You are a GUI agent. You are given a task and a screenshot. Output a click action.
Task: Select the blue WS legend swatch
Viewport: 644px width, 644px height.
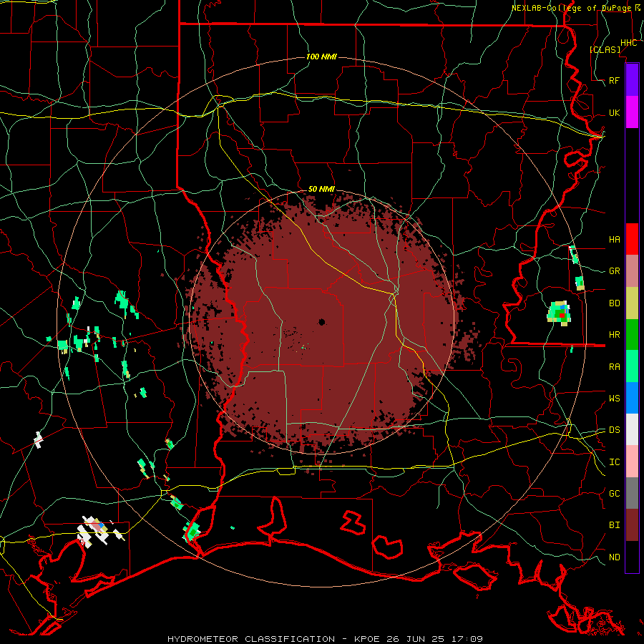[632, 398]
